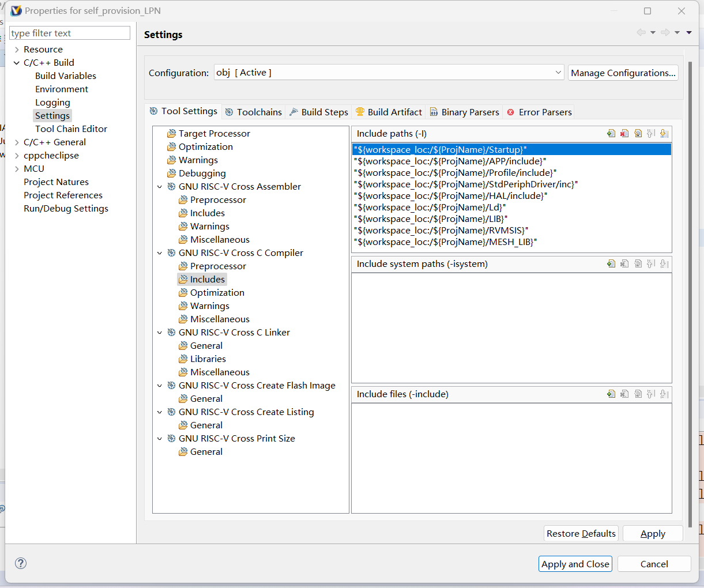This screenshot has height=588, width=704.
Task: Click Manage Configurations button
Action: tap(623, 73)
